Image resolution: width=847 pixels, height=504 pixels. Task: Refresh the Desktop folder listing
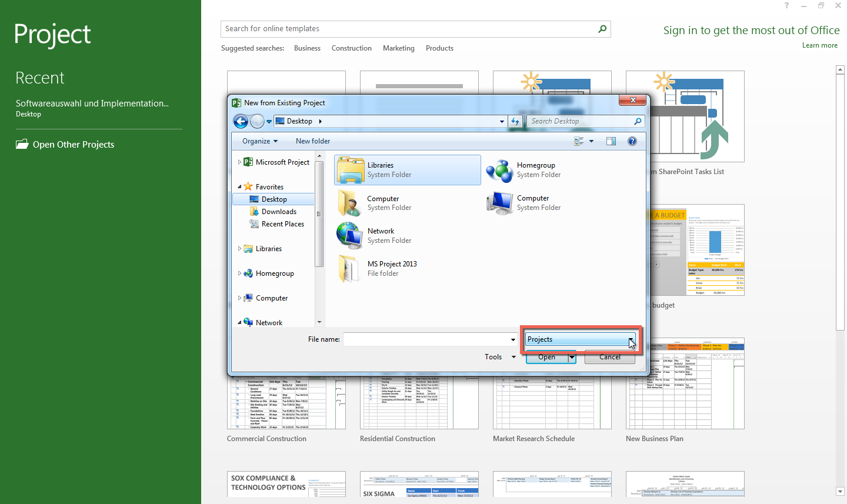[x=515, y=121]
